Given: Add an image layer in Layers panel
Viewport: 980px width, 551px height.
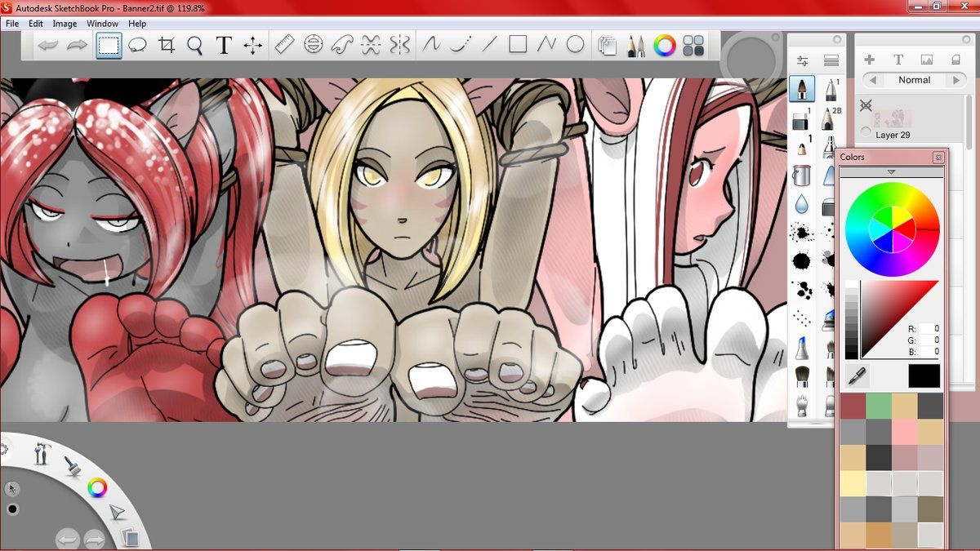Looking at the screenshot, I should [927, 60].
